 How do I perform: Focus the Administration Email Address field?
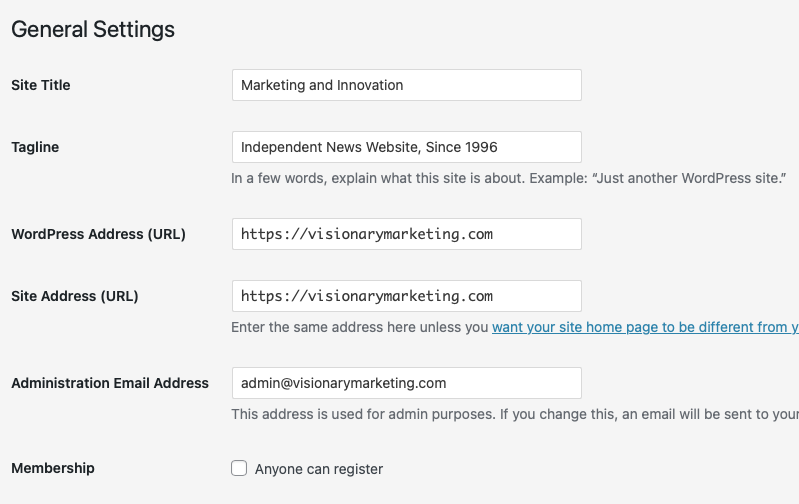point(407,383)
